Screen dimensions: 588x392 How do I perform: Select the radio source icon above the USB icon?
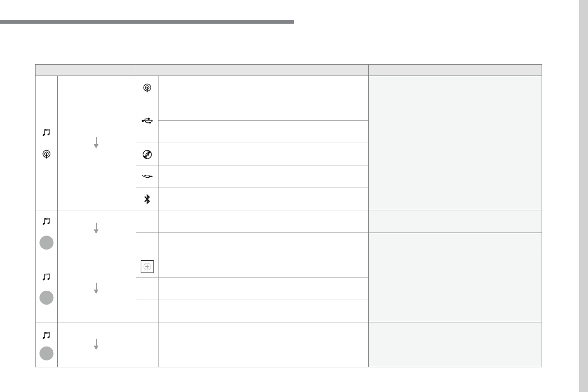point(147,88)
